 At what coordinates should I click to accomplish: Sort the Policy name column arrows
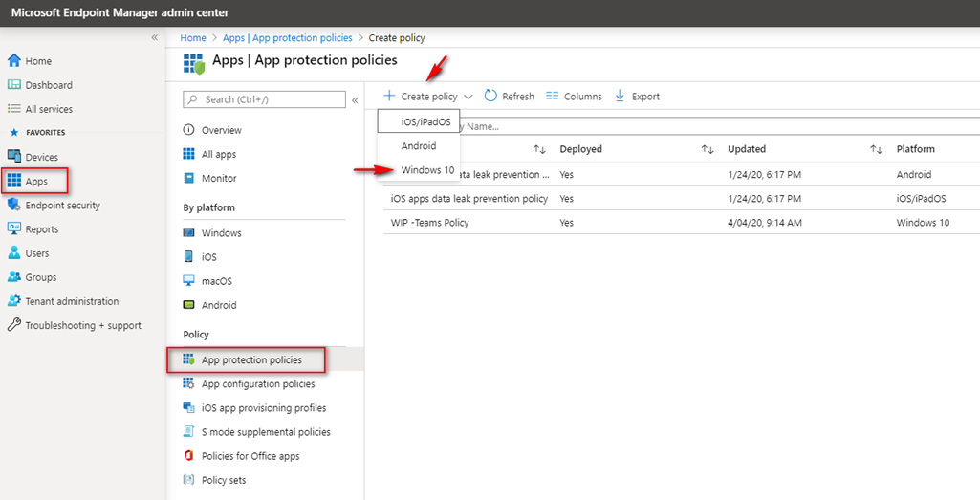click(539, 149)
